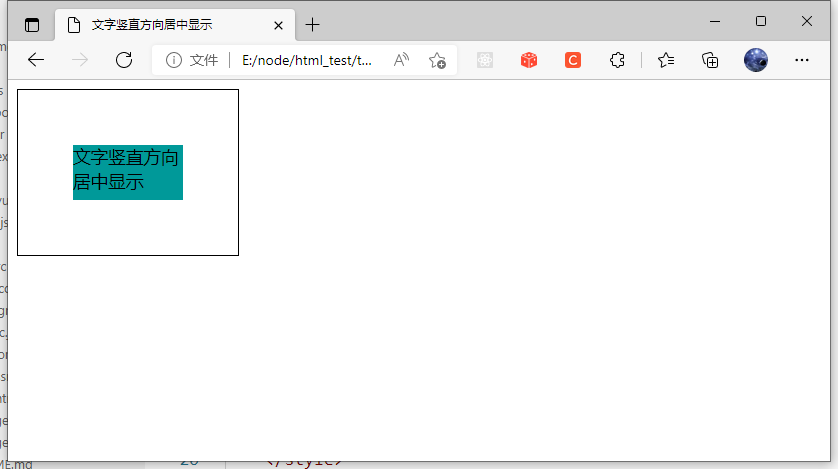The height and width of the screenshot is (469, 838).
Task: Refresh the current page
Action: coord(124,60)
